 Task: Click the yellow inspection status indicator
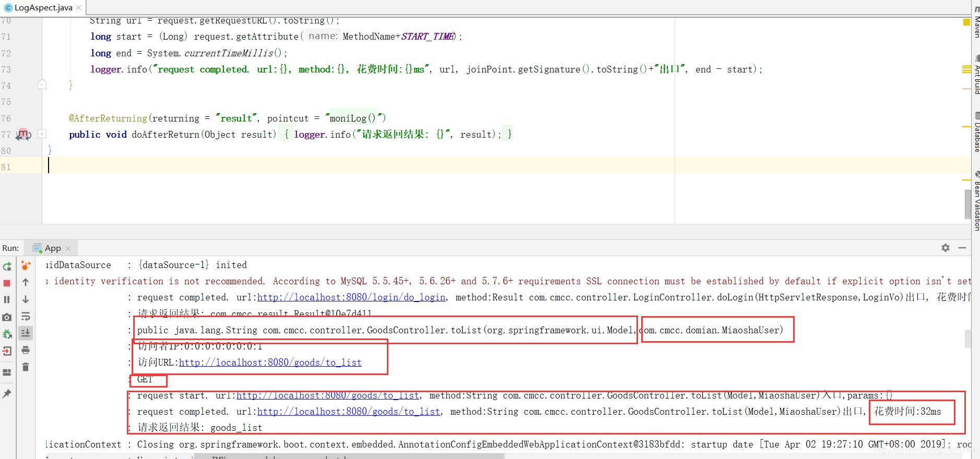966,22
